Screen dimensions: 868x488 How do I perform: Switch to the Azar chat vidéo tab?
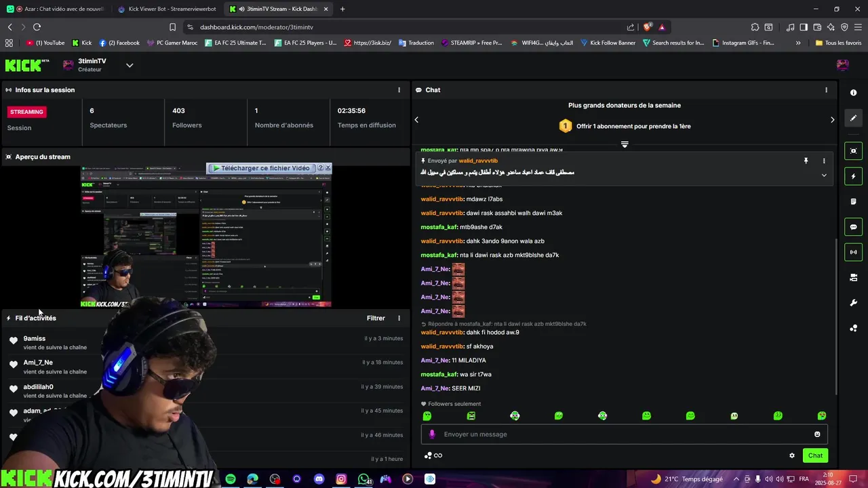click(x=56, y=9)
